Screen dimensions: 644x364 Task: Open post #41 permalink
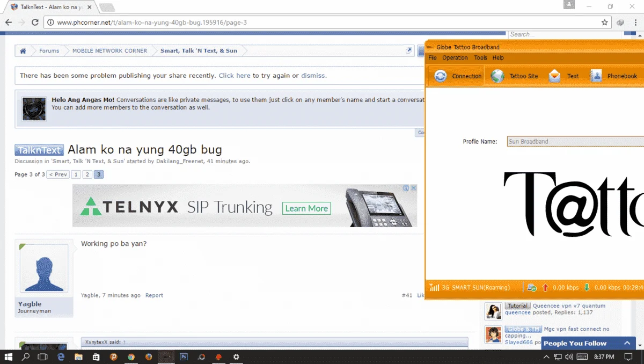click(407, 295)
